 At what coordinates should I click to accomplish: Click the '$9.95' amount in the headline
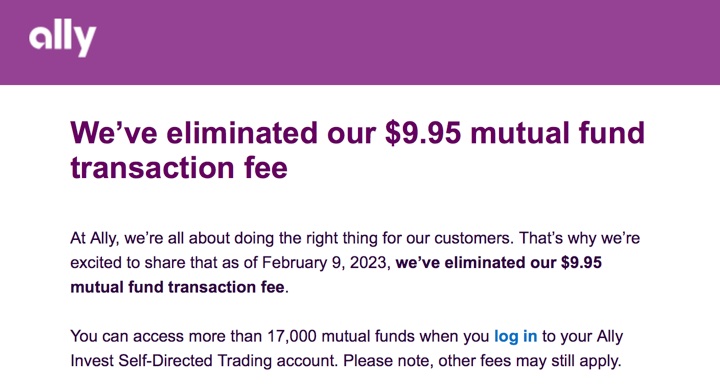click(423, 133)
